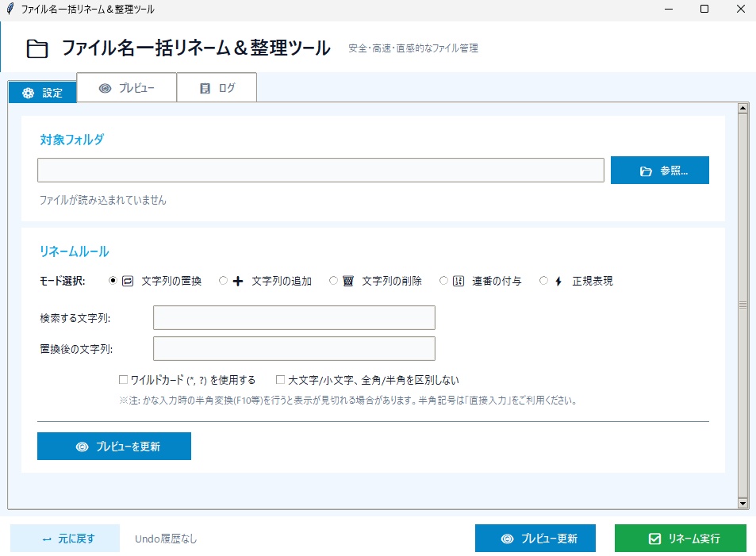Maximize the application window

click(x=704, y=10)
